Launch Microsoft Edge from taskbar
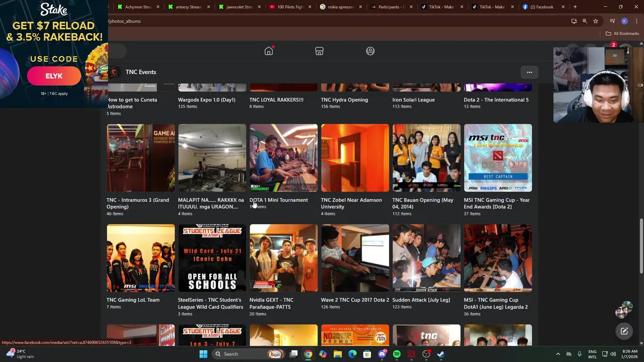 tap(352, 354)
